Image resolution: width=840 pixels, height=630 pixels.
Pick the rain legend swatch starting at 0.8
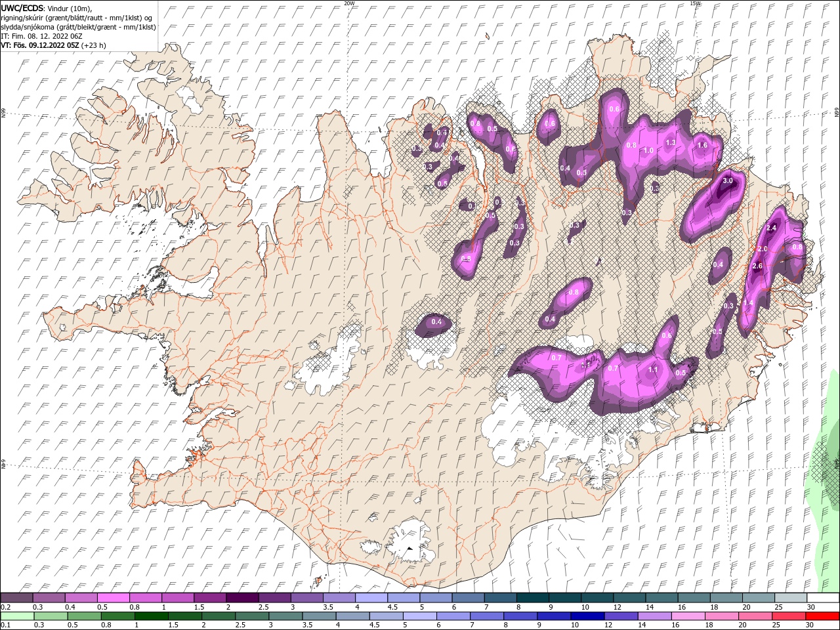118,616
